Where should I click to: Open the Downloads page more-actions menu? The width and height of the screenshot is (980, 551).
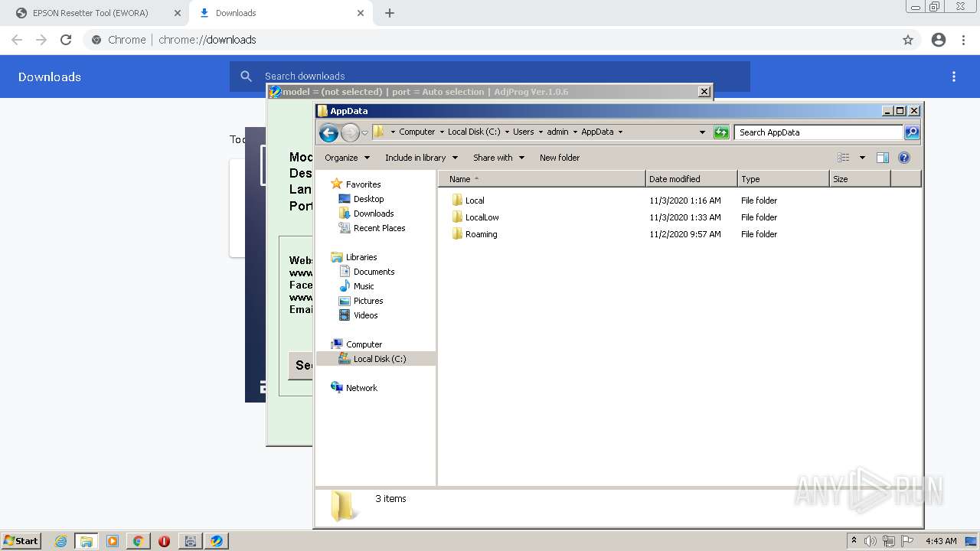(x=954, y=77)
